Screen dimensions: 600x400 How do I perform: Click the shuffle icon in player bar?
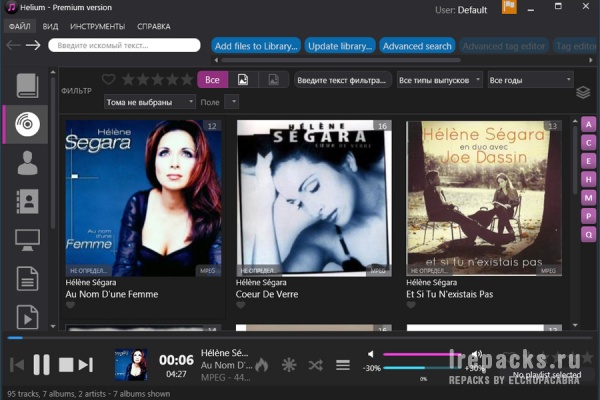click(316, 365)
